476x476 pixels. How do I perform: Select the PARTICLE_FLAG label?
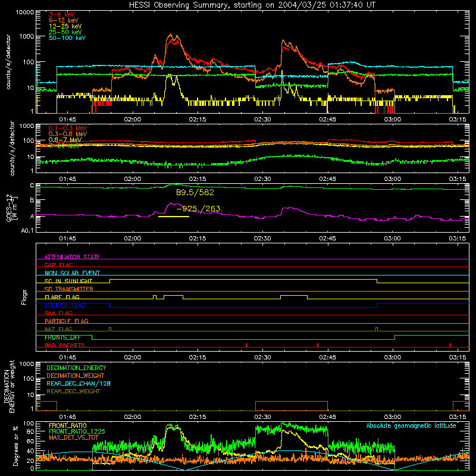pyautogui.click(x=67, y=321)
